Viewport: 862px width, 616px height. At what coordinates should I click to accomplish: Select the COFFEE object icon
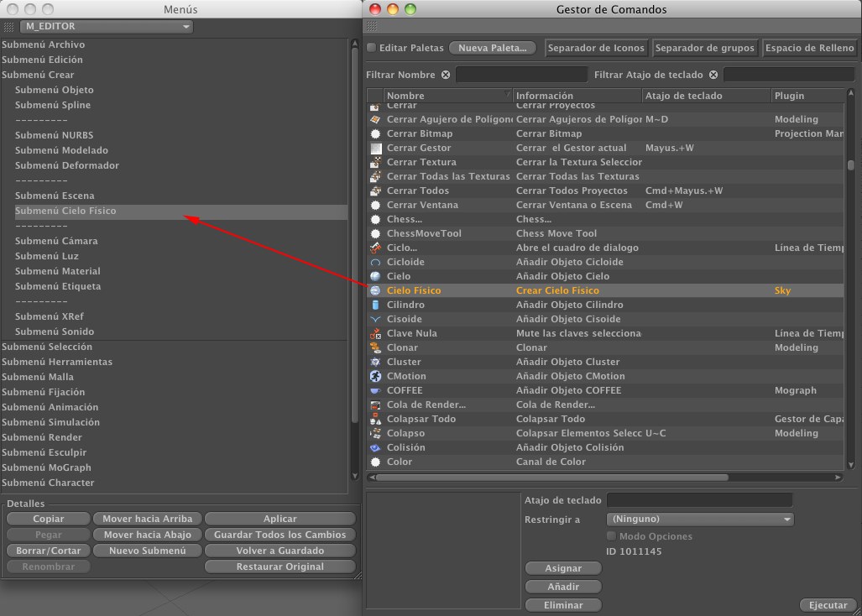point(375,390)
